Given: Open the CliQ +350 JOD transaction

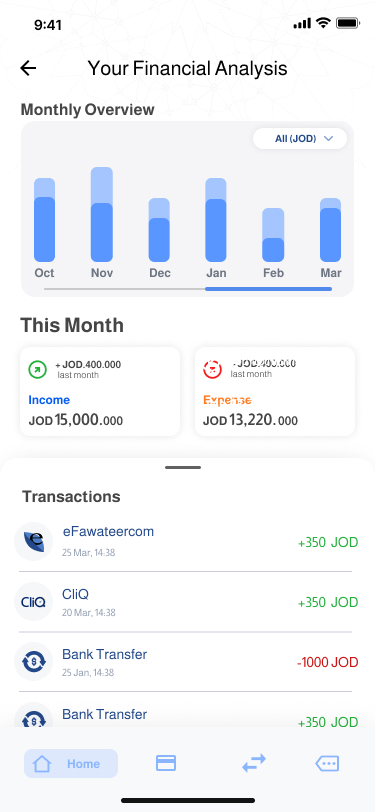Looking at the screenshot, I should pyautogui.click(x=185, y=602).
